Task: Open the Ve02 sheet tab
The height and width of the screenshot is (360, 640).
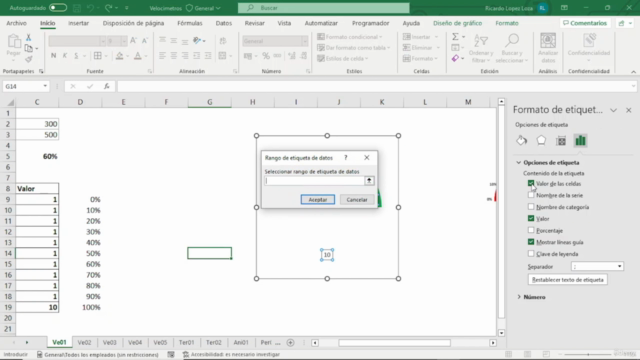Action: (84, 342)
